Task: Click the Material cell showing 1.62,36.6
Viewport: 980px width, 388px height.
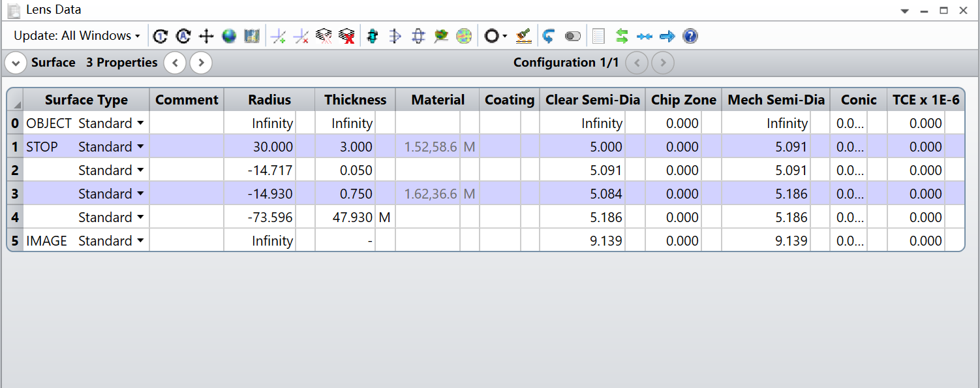Action: (x=429, y=194)
